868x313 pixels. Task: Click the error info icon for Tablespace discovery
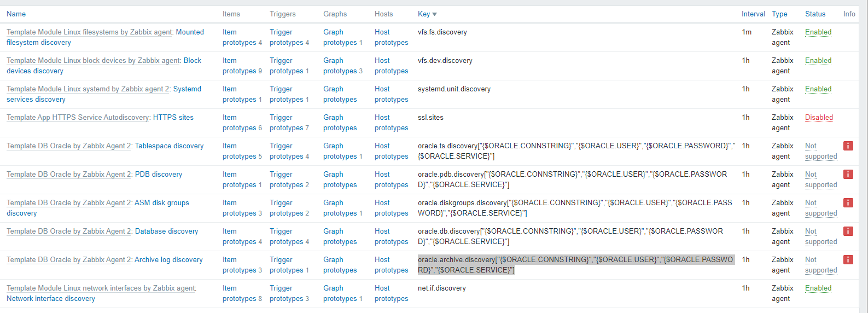coord(848,146)
